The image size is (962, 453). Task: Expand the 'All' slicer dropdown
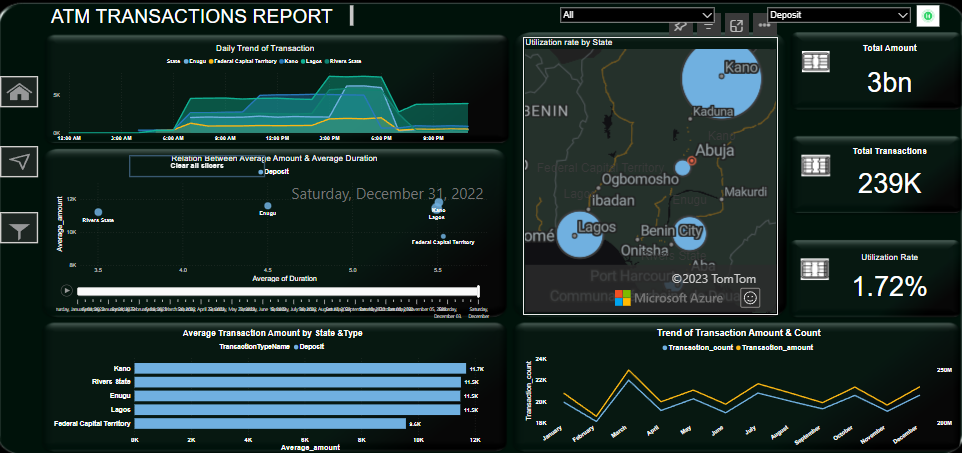637,15
